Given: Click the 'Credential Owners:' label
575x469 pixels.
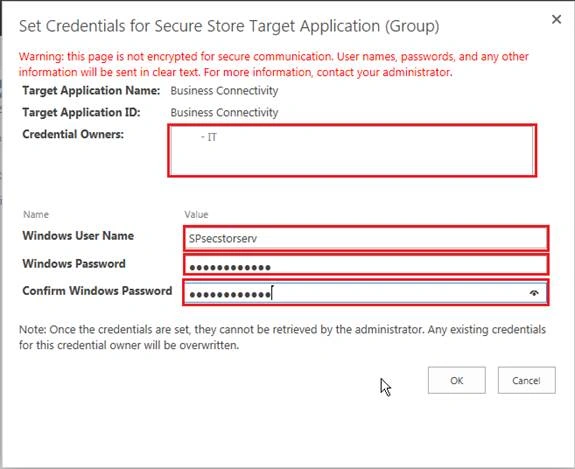Looking at the screenshot, I should coord(73,134).
